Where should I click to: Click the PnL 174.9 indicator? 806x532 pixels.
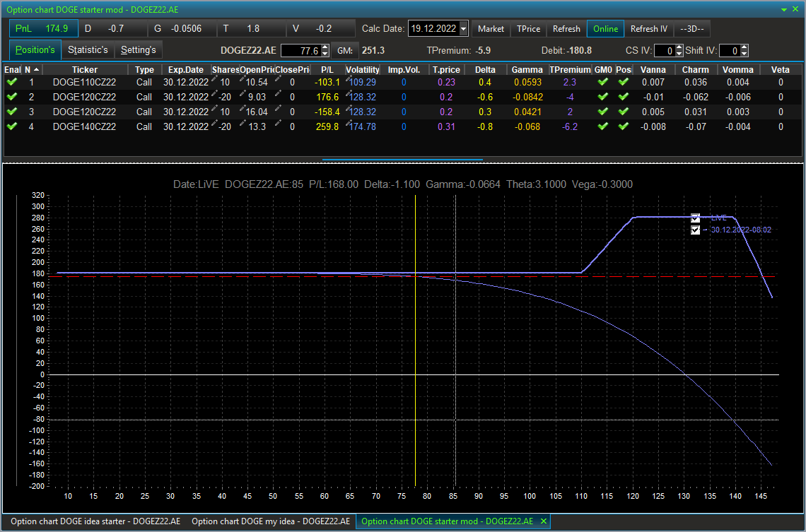tap(44, 29)
